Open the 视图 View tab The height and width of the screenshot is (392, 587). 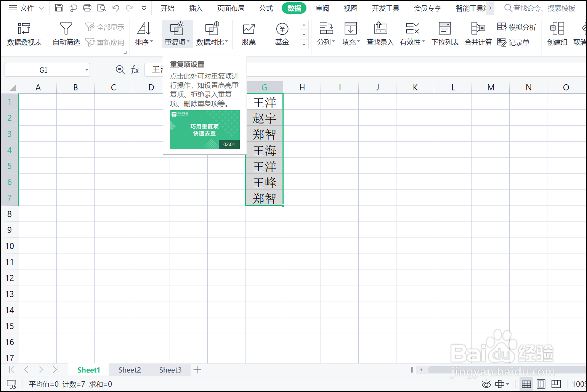tap(351, 8)
